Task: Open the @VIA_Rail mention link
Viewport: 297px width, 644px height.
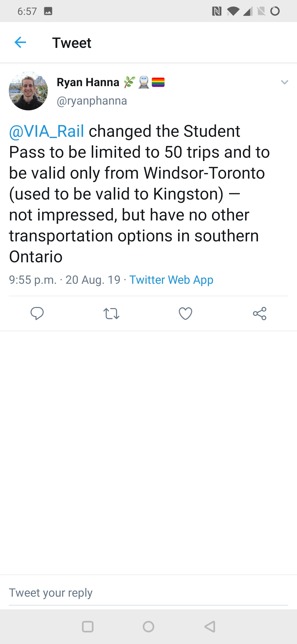Action: (x=46, y=131)
